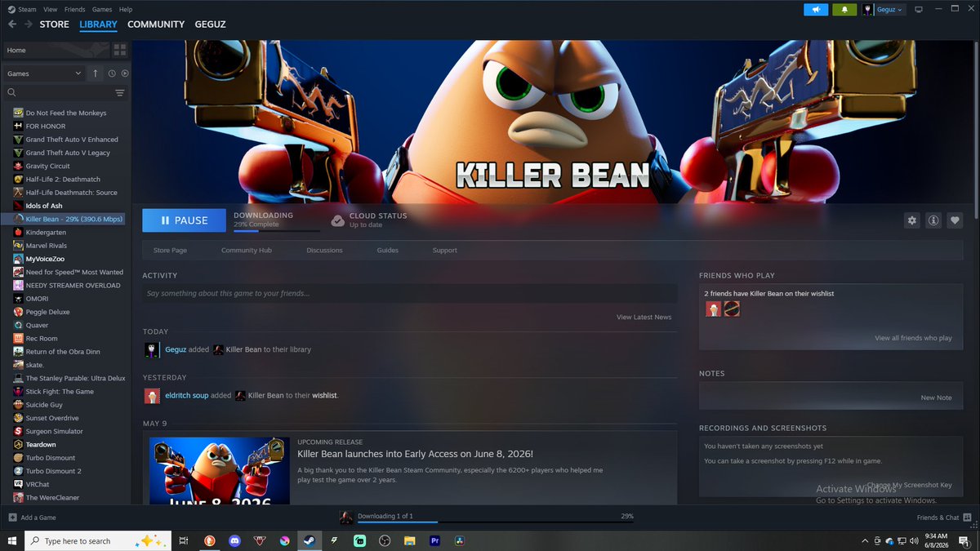Open advanced filters icon in search bar
Viewport: 980px width, 551px height.
point(120,93)
